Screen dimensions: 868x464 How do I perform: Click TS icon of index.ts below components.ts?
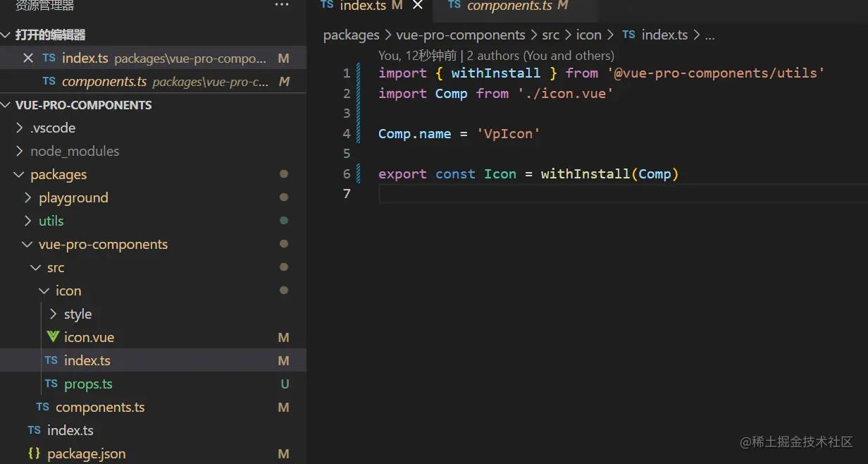coord(35,430)
